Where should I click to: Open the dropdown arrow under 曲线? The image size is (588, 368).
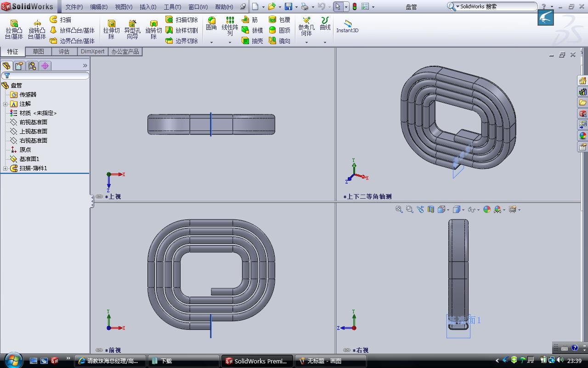coord(325,42)
